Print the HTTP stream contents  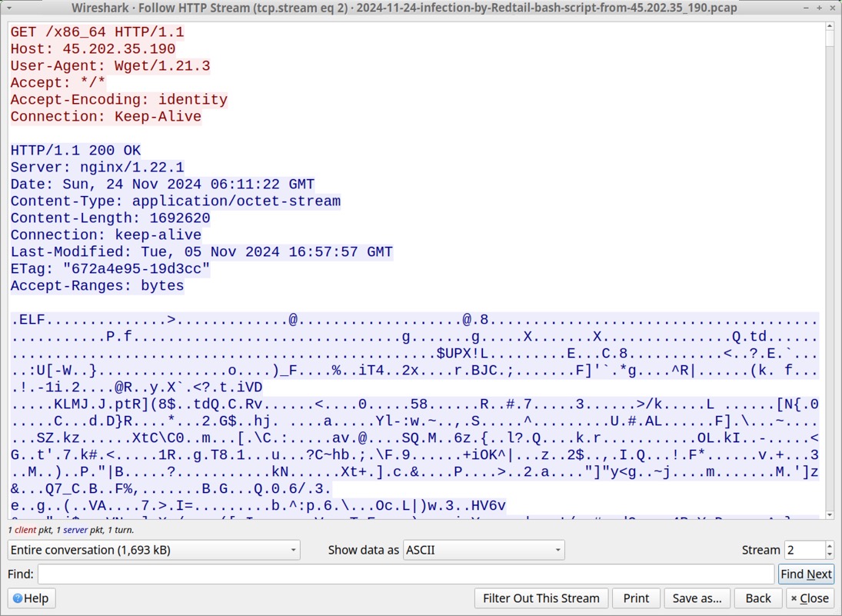point(636,598)
